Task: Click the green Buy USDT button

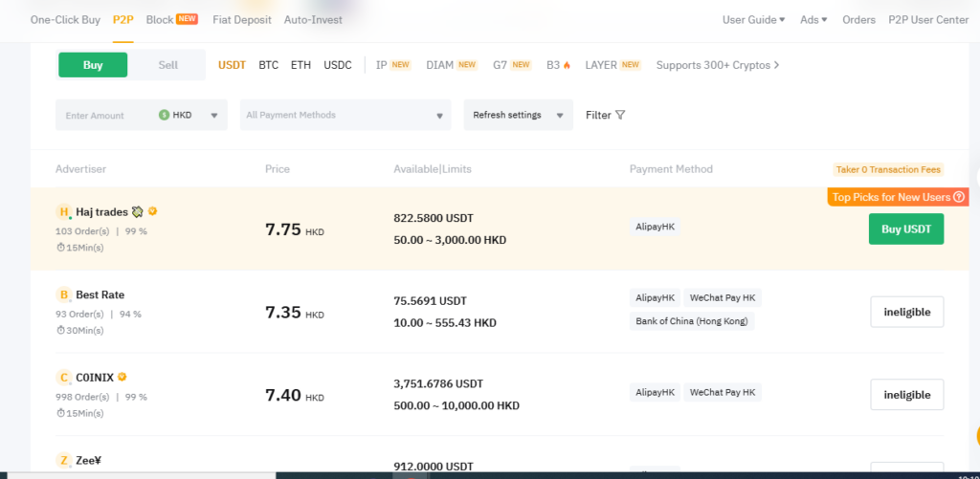Action: 905,229
